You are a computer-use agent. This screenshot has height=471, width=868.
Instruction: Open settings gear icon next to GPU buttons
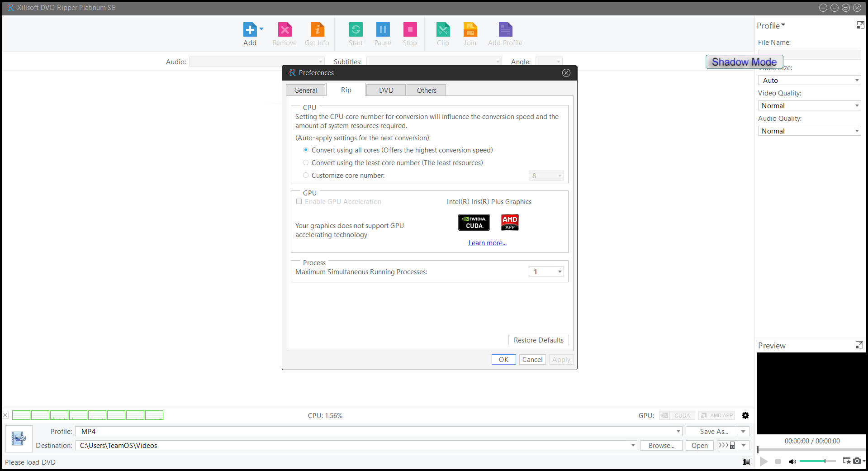745,415
